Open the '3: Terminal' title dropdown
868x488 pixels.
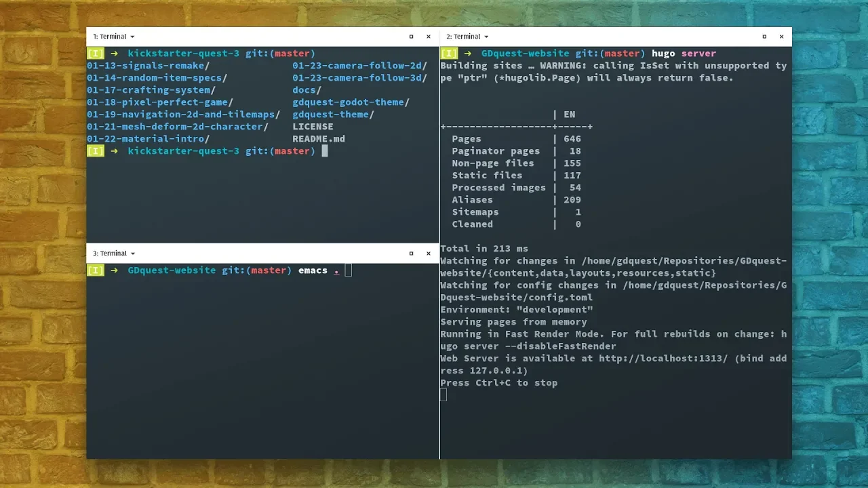click(113, 253)
